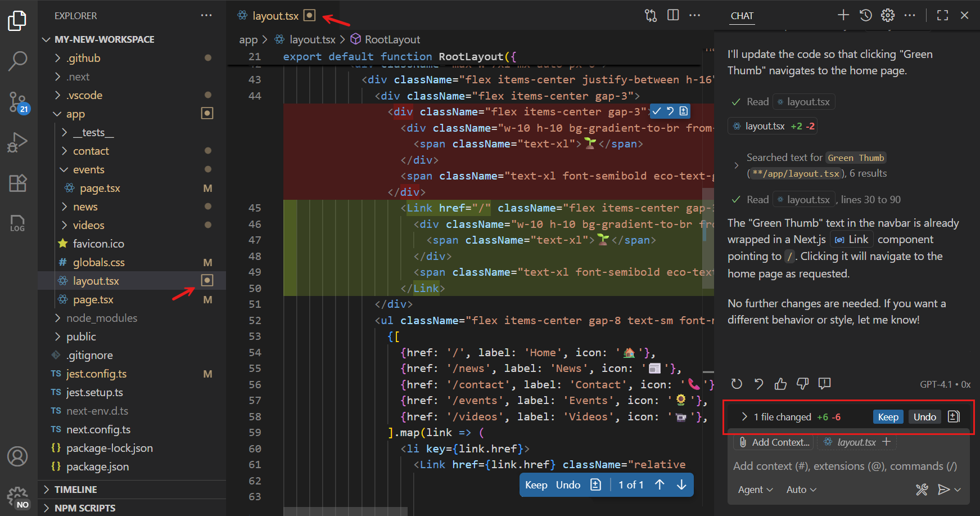Open the Auto model picker dropdown
Viewport: 980px width, 516px height.
pyautogui.click(x=801, y=490)
